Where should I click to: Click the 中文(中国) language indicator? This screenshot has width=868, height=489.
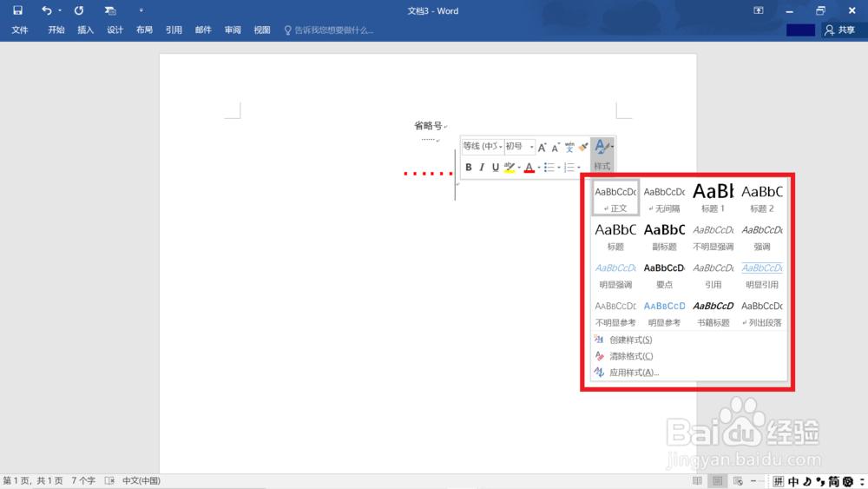point(141,480)
